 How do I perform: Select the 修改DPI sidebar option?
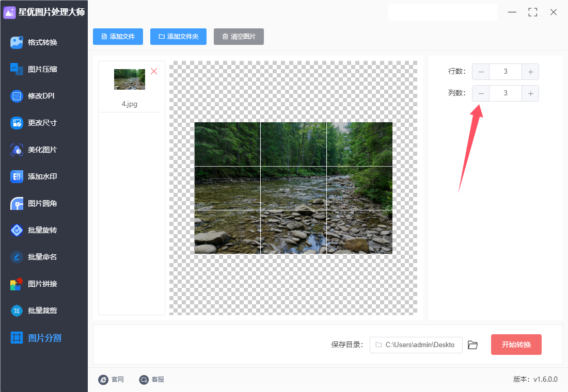pos(33,96)
